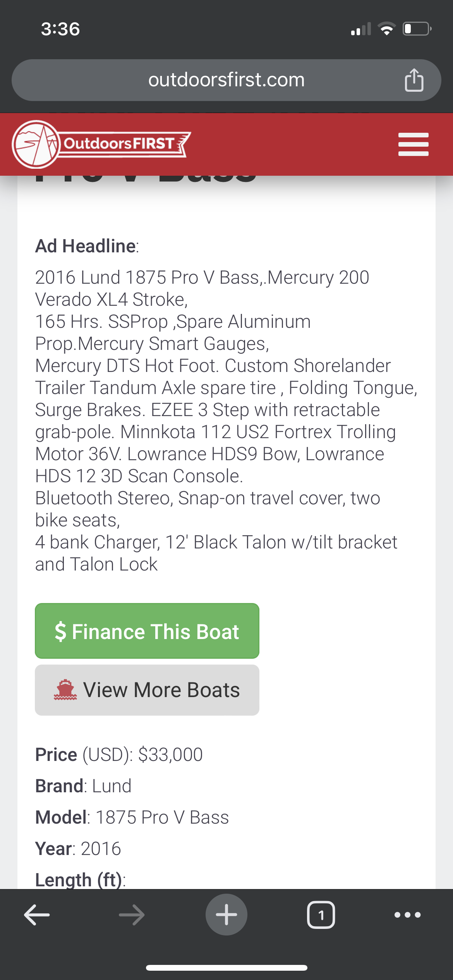Tap the forward arrow in bottom toolbar
Image resolution: width=453 pixels, height=980 pixels.
[x=132, y=915]
